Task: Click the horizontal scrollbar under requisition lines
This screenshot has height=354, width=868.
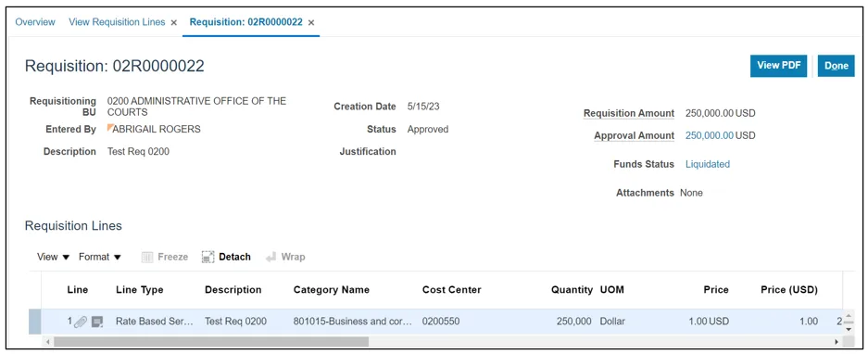Action: tap(211, 342)
